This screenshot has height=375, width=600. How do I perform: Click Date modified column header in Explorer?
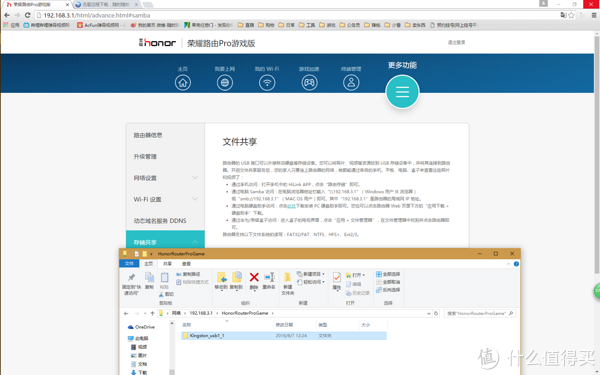click(x=295, y=325)
